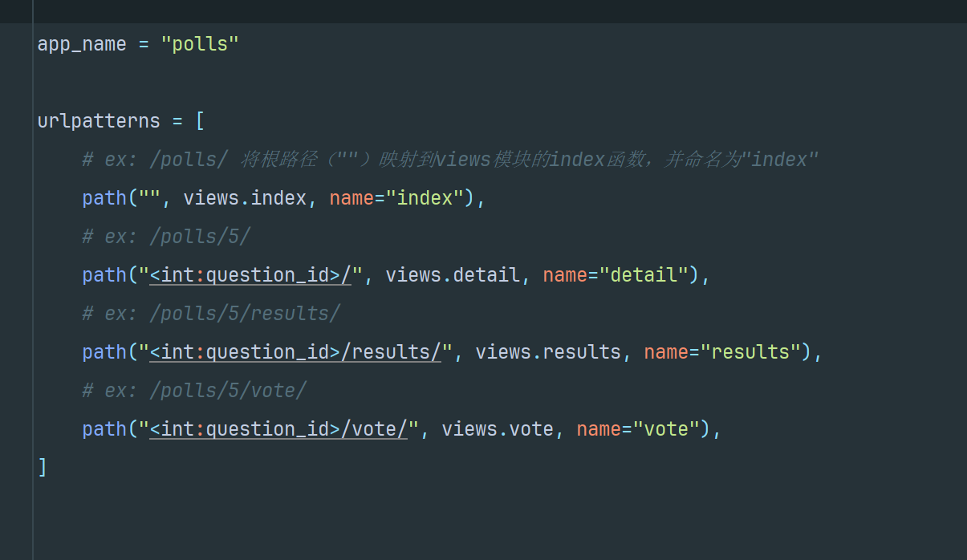Click the comment "# ex: /polls/5/vote/"
967x560 pixels.
click(x=194, y=391)
